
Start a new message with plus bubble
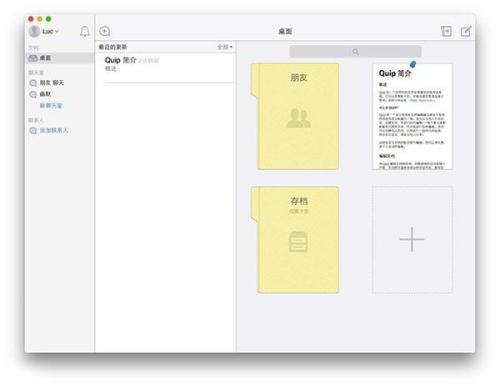105,31
